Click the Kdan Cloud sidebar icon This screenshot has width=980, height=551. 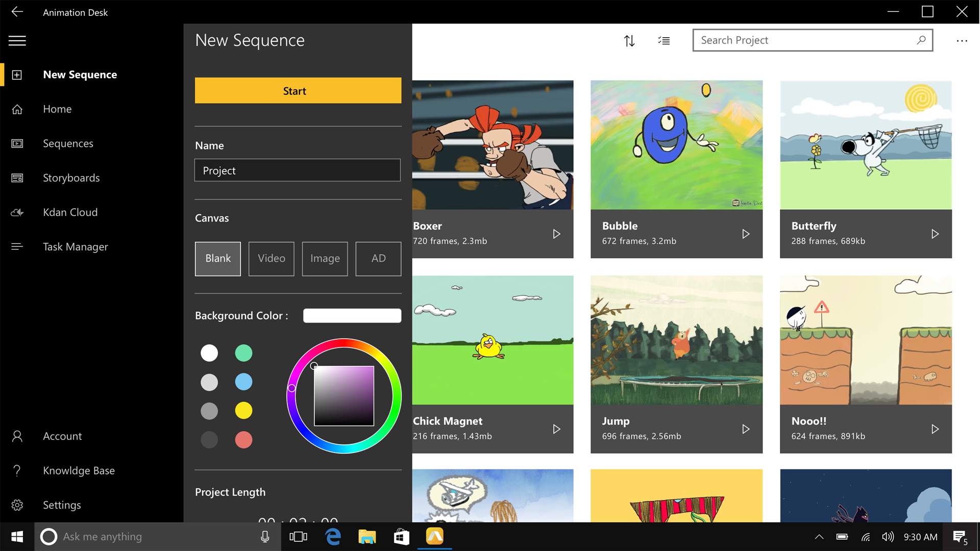[x=17, y=212]
